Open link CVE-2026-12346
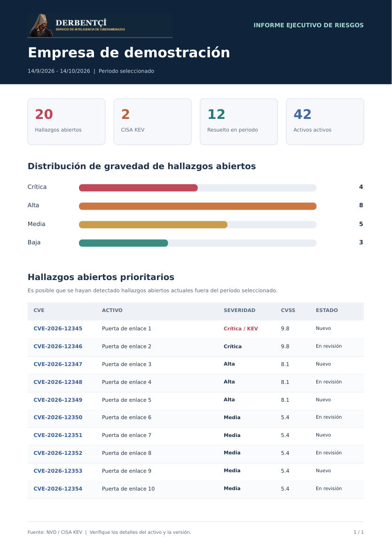392x554 pixels. (58, 346)
